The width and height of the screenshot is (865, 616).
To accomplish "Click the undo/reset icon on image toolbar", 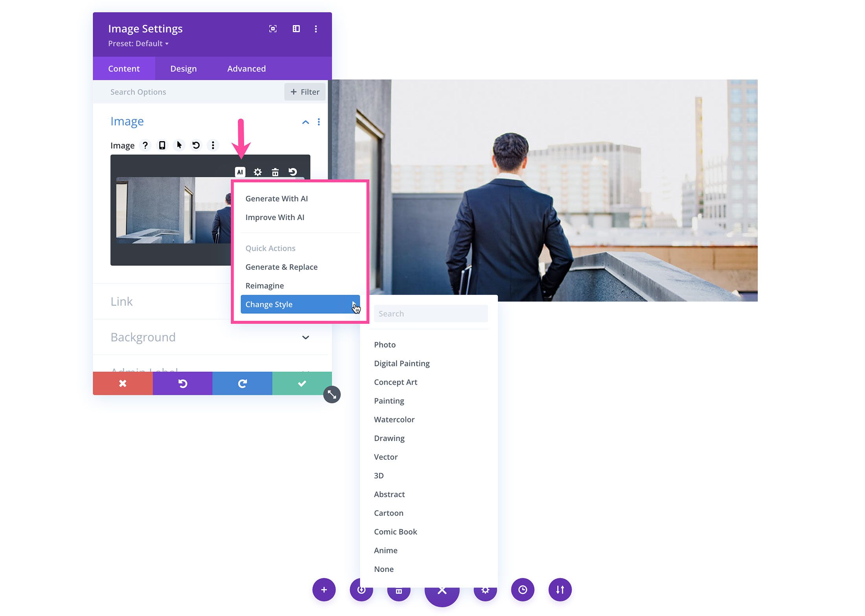I will [293, 171].
